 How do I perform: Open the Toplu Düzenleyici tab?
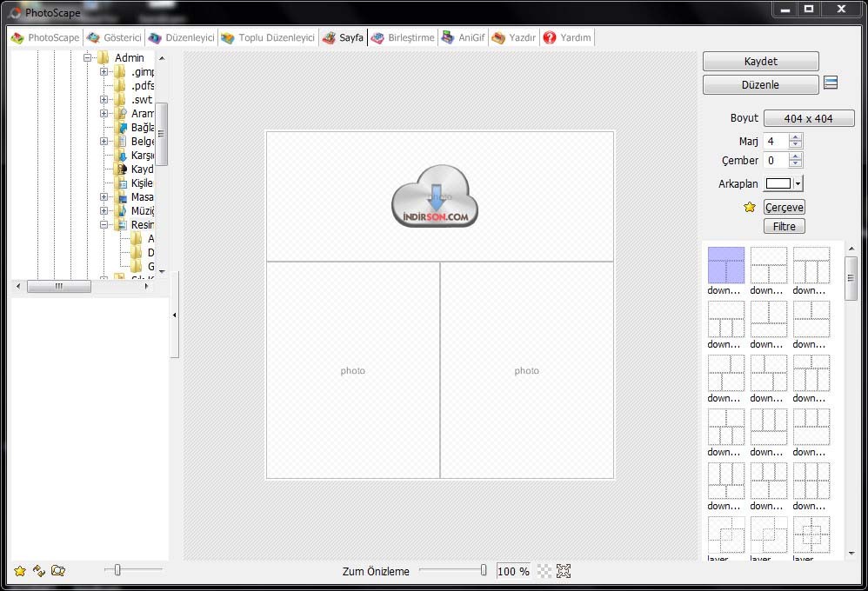[268, 37]
